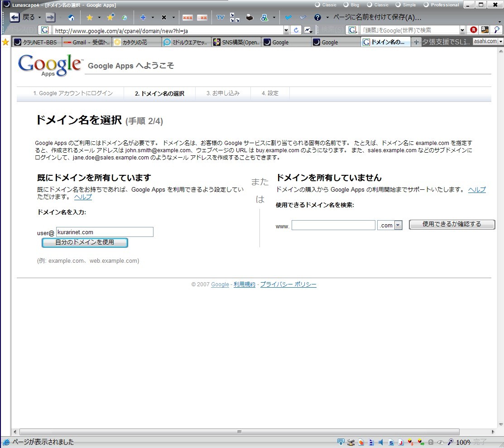Open the address bar URL dropdown
The image size is (504, 448).
tap(286, 30)
